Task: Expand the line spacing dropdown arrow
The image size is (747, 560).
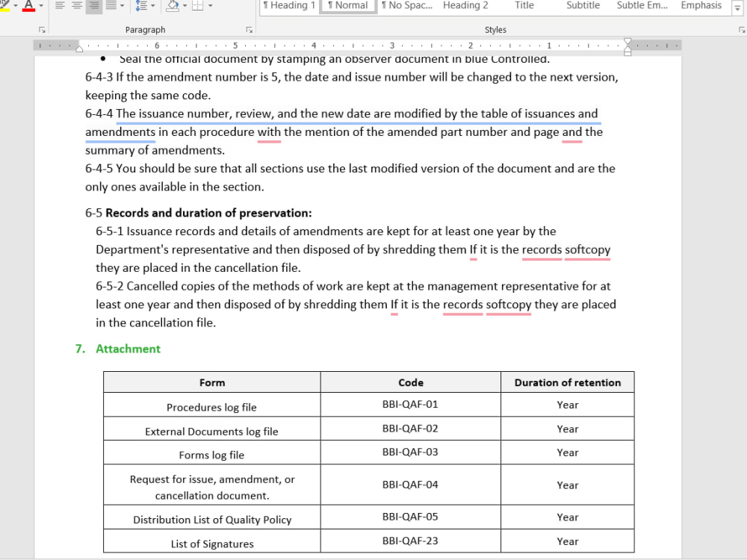Action: click(x=153, y=6)
